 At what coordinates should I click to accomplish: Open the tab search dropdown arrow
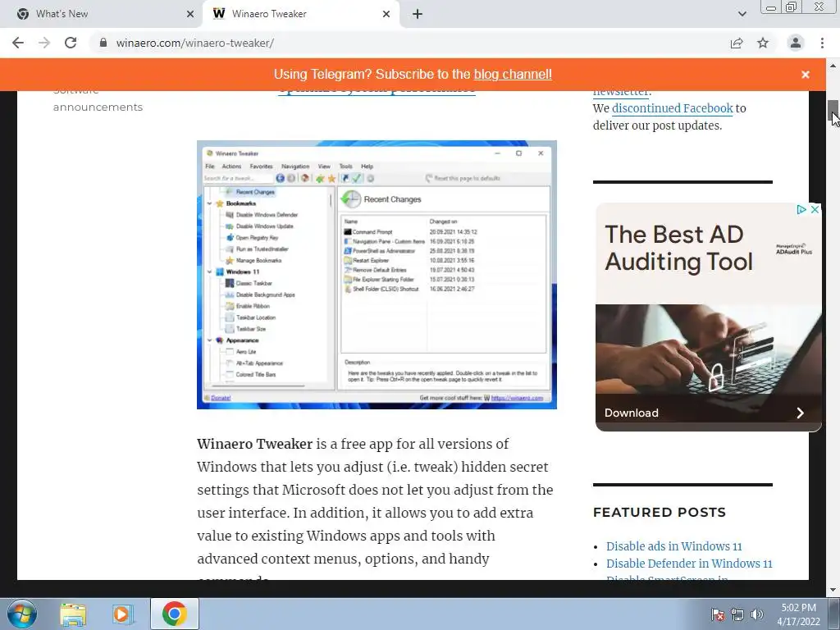(742, 14)
